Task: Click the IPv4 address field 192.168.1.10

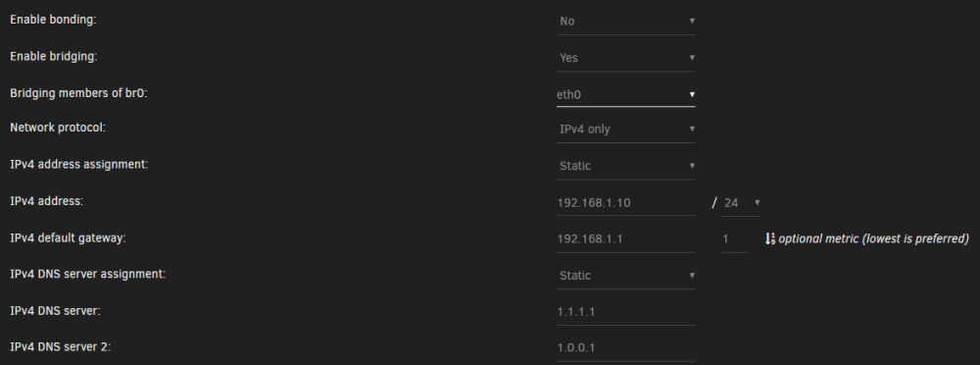Action: [625, 203]
